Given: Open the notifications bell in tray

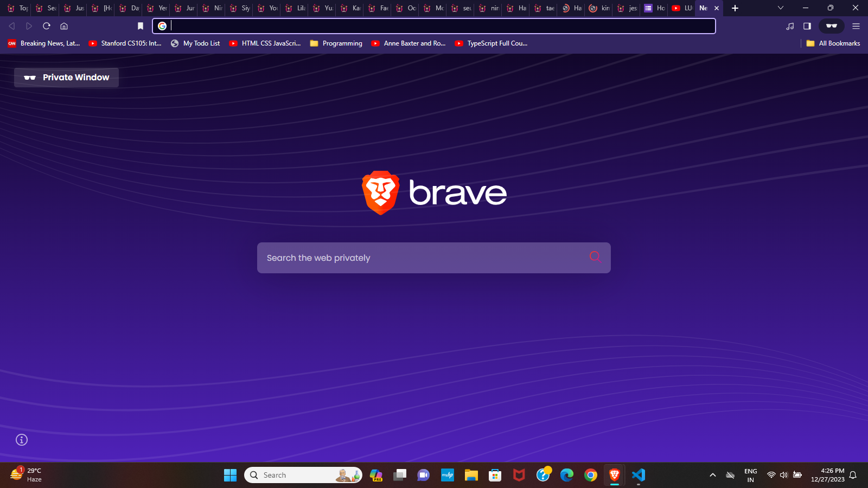Looking at the screenshot, I should (x=853, y=475).
